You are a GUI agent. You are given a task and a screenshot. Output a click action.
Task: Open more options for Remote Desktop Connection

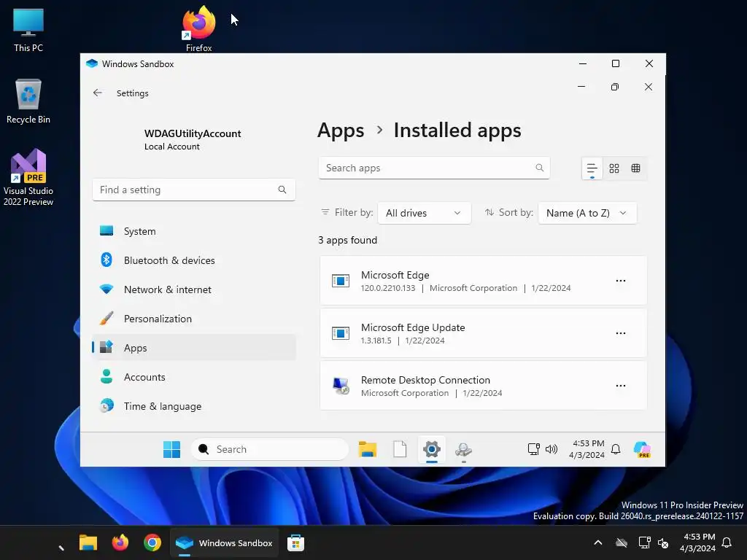click(620, 386)
